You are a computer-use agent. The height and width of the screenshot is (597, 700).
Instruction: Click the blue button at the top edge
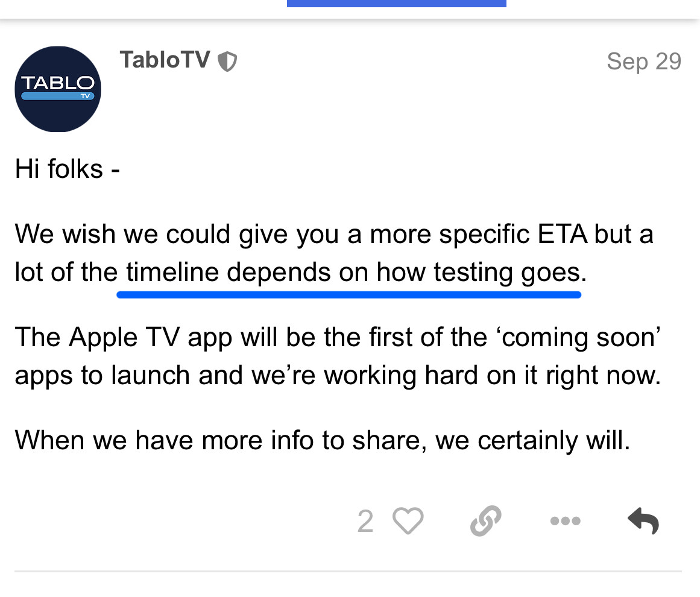397,4
